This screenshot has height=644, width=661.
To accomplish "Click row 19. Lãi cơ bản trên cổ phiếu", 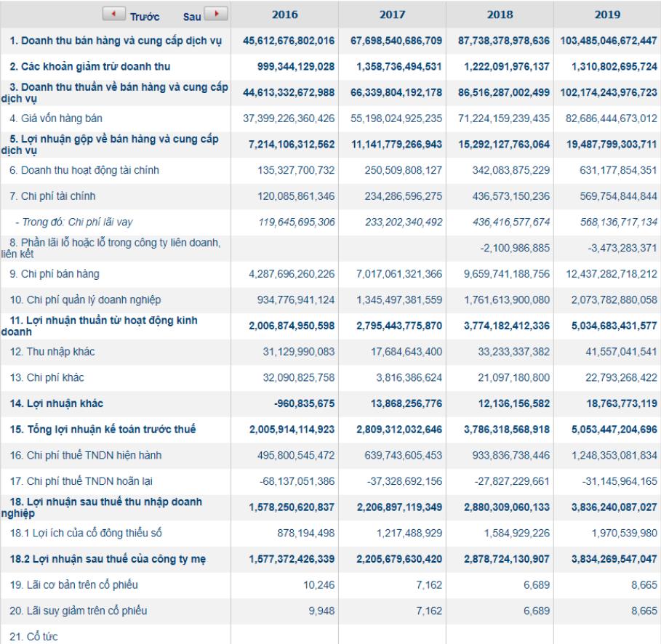I will (x=330, y=585).
